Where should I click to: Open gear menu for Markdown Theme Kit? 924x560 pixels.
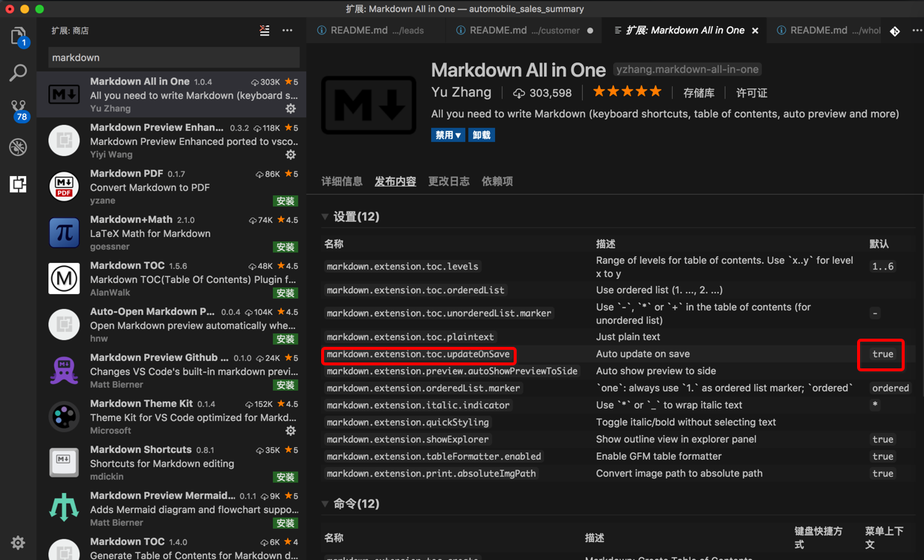tap(291, 432)
